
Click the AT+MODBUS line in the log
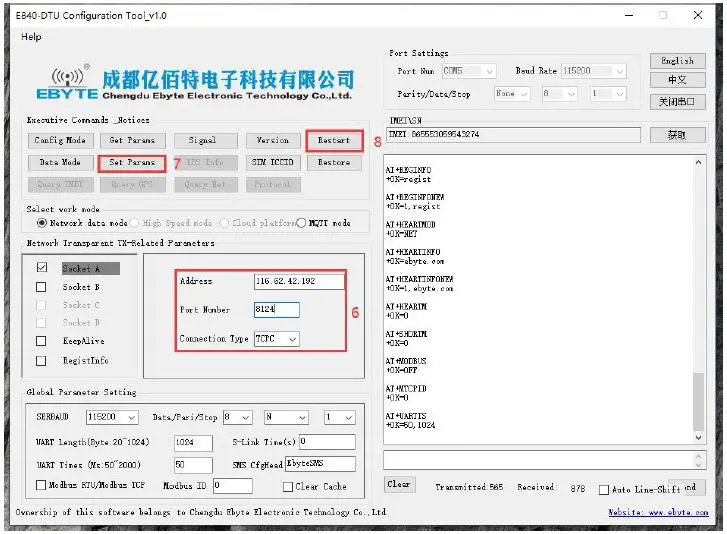[406, 361]
